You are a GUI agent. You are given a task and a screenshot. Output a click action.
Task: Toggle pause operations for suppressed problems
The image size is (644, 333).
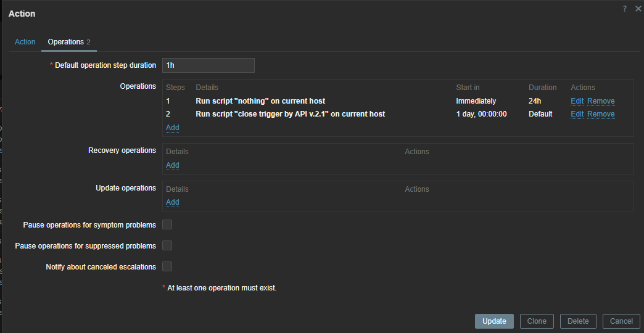[x=167, y=245]
